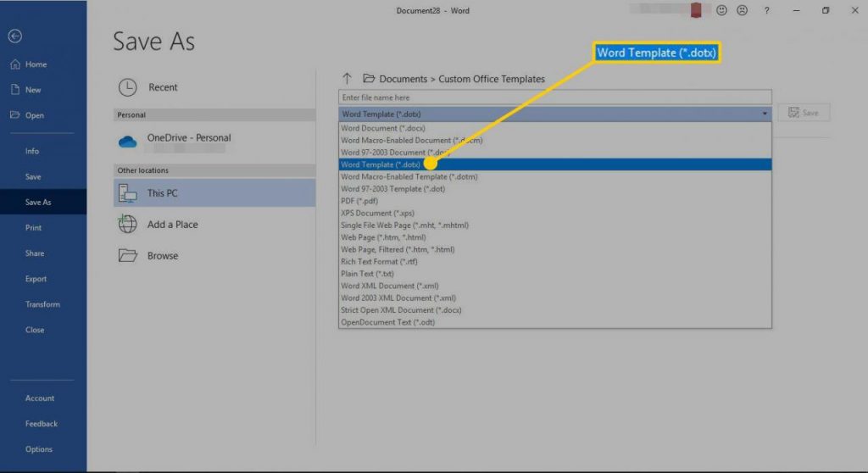Collapse the file type dropdown arrow
Image resolution: width=868 pixels, height=473 pixels.
(x=765, y=114)
